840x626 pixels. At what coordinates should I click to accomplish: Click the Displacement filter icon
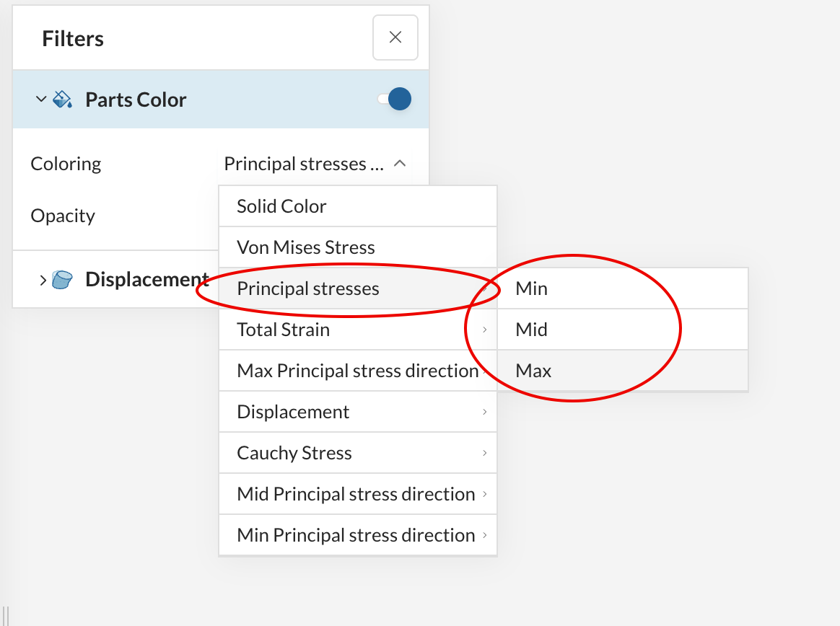pos(63,280)
